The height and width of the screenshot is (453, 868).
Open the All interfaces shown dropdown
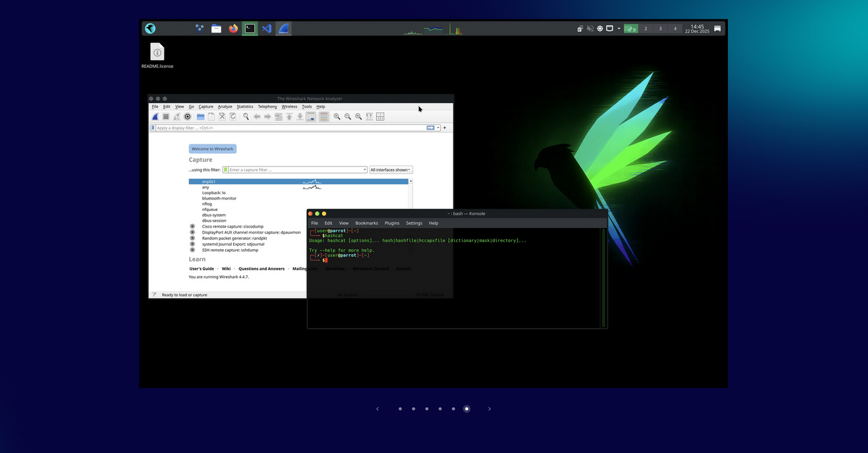(391, 170)
